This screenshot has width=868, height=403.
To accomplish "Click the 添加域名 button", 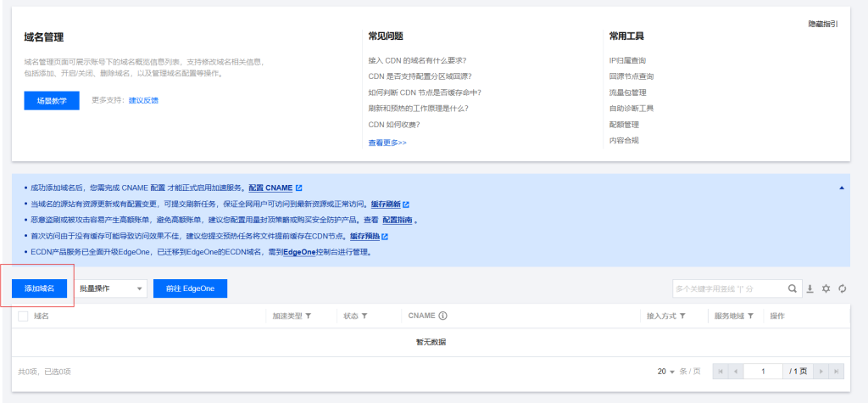I will click(x=39, y=288).
